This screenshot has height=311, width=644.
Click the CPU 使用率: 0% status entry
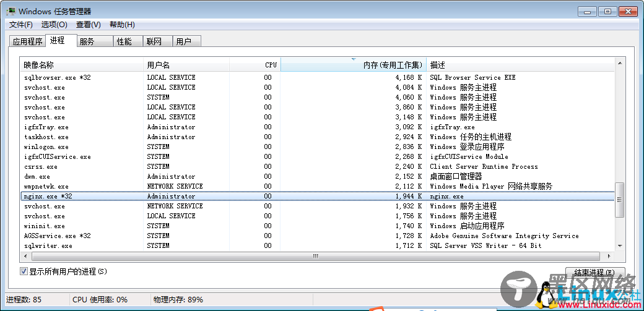(100, 299)
